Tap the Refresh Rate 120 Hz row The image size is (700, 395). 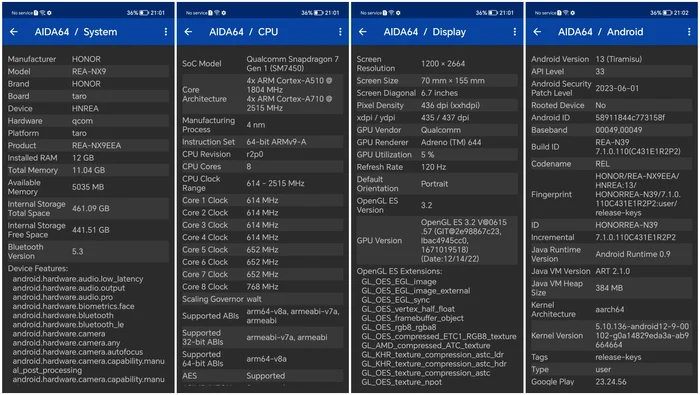click(437, 167)
